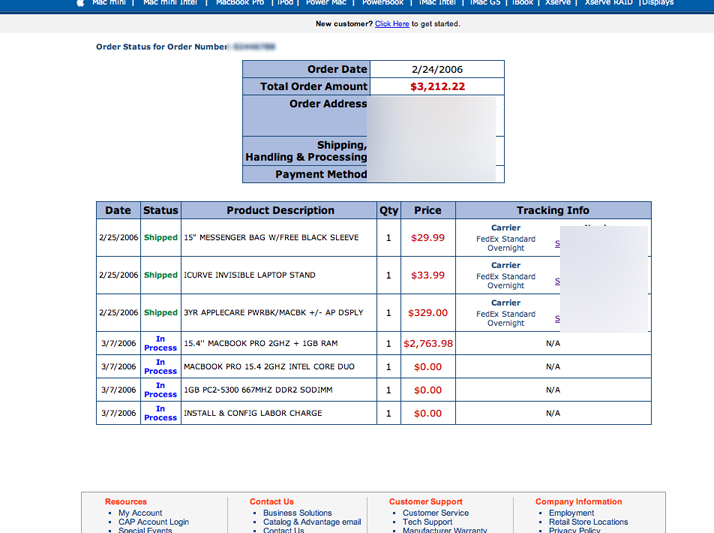
Task: Click the $2,763.98 price cell
Action: (x=428, y=344)
